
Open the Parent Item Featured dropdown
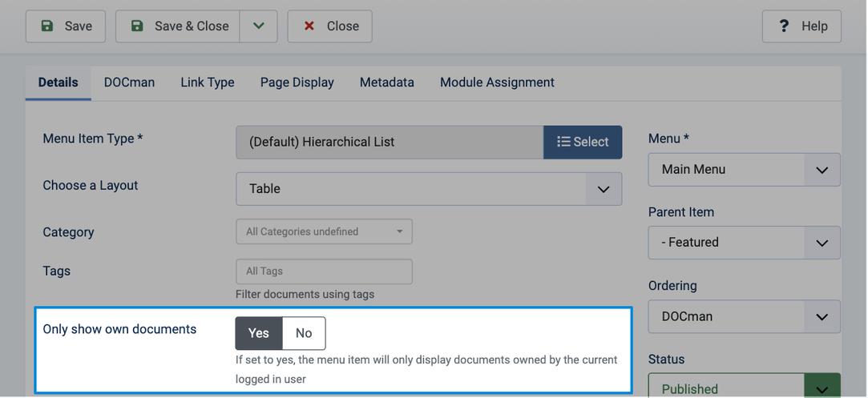[744, 243]
